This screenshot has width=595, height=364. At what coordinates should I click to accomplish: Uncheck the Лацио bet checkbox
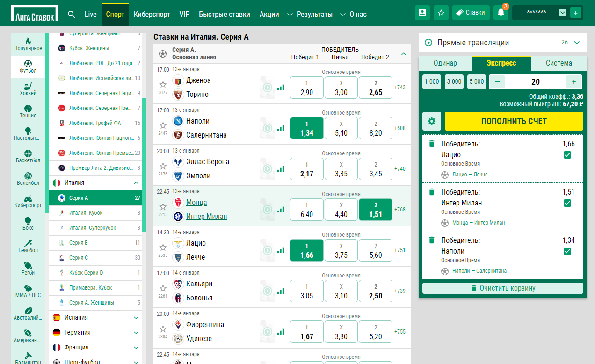[567, 155]
